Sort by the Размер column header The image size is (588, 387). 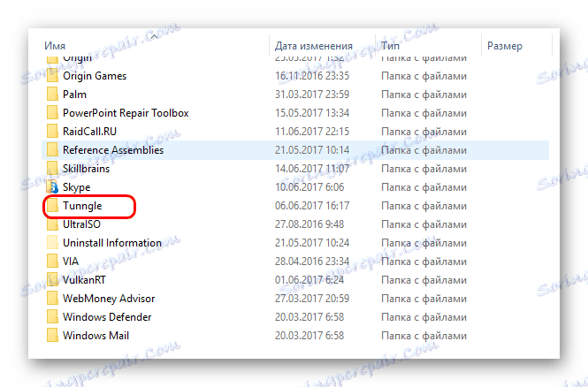[504, 46]
